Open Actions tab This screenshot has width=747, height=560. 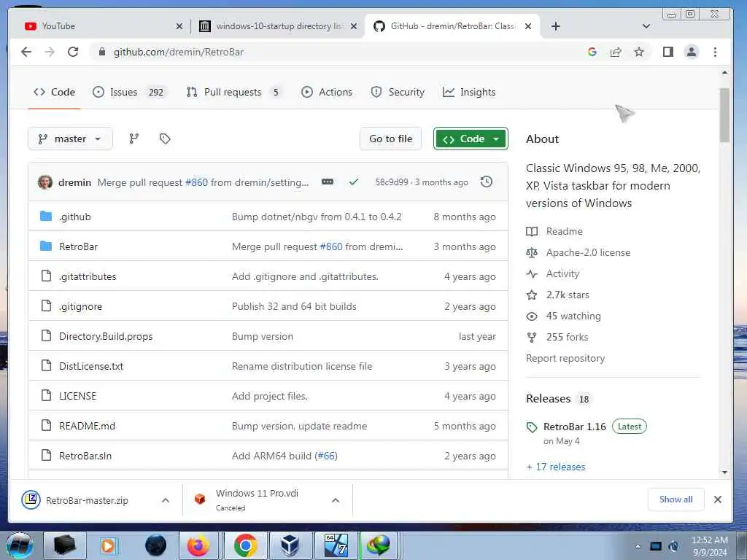click(x=327, y=92)
